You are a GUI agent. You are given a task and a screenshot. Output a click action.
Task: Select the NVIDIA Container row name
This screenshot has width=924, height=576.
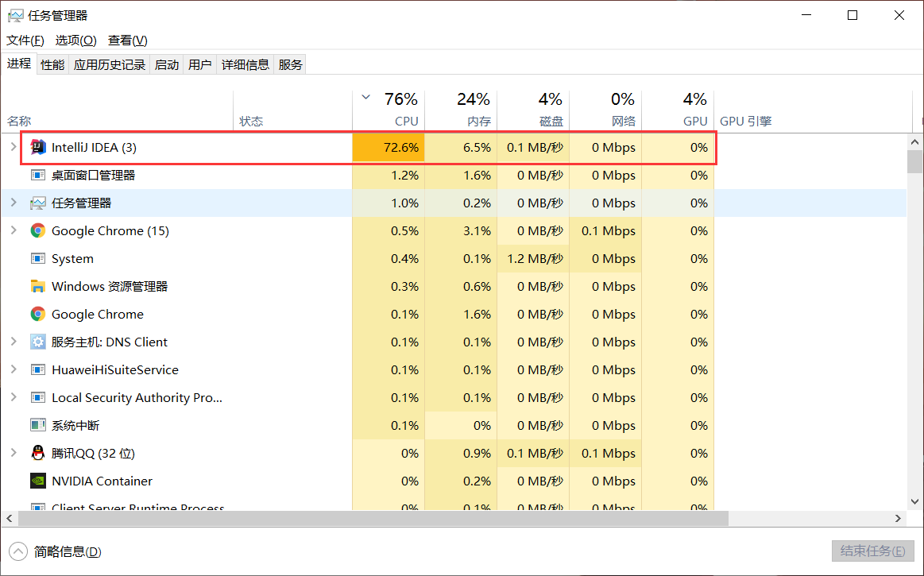tap(102, 481)
